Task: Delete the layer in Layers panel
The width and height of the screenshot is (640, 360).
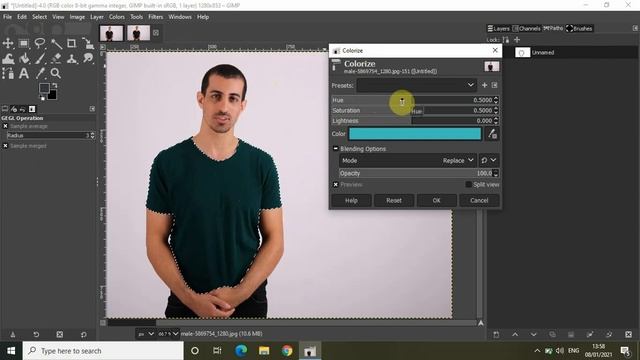Action: tap(628, 334)
